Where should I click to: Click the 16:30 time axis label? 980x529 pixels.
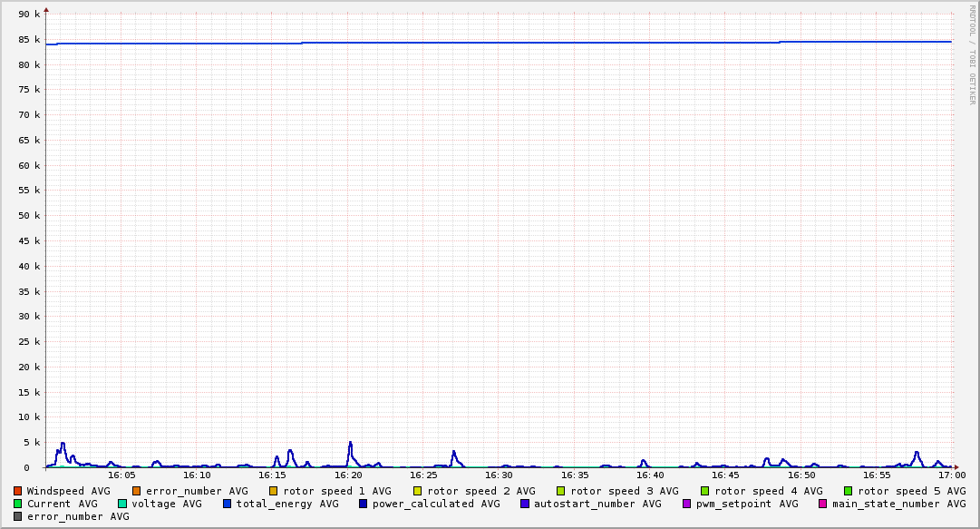[x=499, y=475]
